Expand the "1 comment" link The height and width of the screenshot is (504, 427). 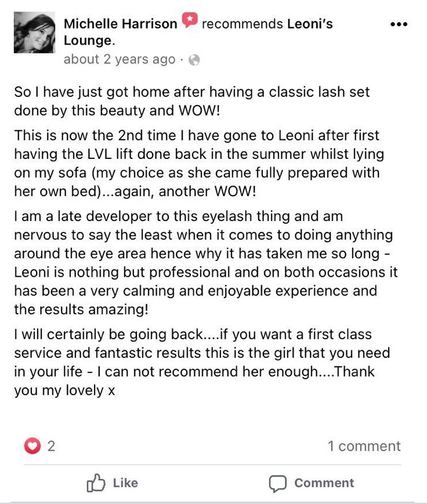[x=364, y=446]
